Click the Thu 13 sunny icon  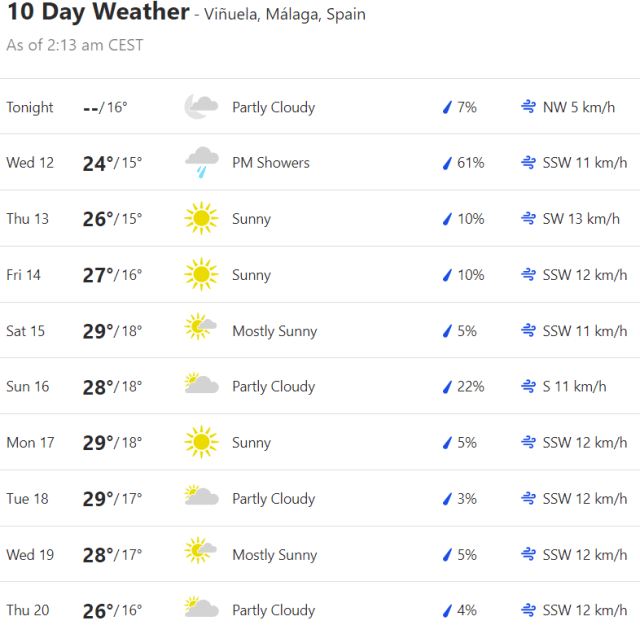pos(201,219)
